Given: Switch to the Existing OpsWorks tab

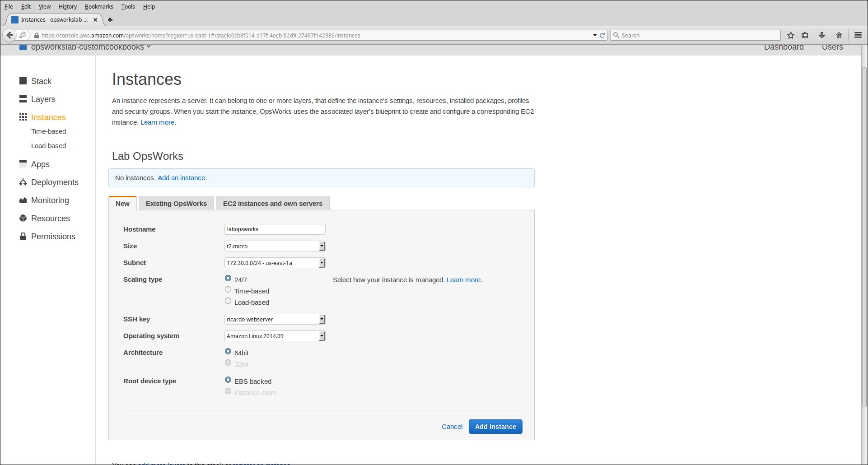Looking at the screenshot, I should [x=176, y=204].
